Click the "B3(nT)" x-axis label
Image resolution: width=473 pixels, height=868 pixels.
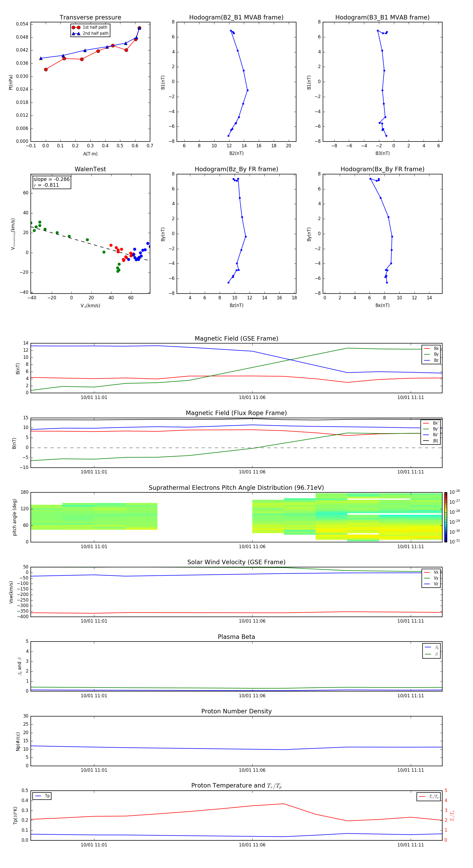[x=382, y=153]
